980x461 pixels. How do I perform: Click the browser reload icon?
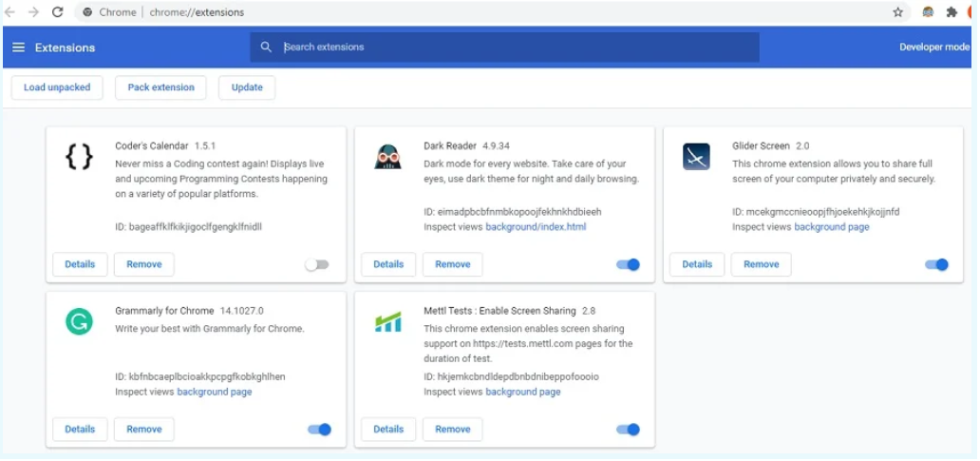(58, 12)
